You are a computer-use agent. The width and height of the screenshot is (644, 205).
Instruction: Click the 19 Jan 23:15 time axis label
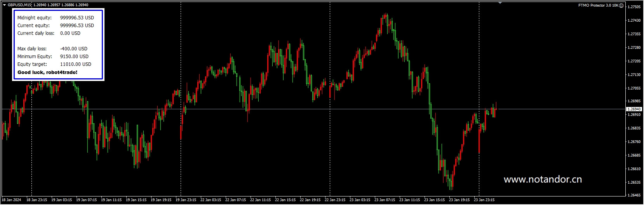[186, 200]
